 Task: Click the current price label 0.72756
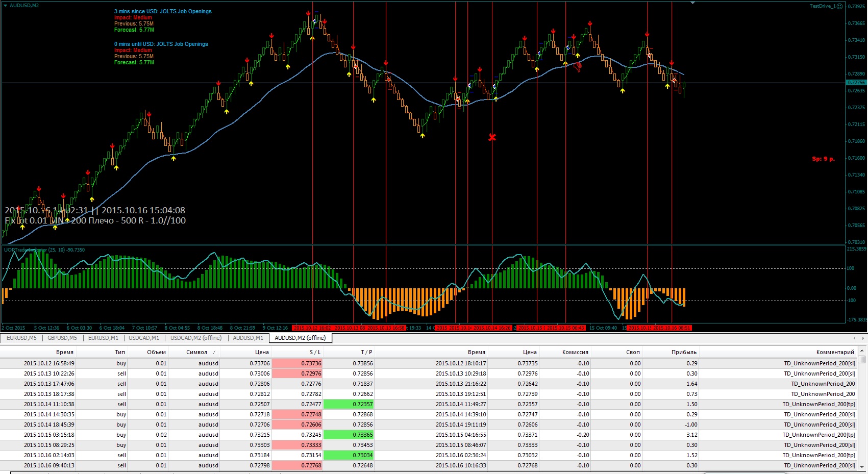pyautogui.click(x=856, y=82)
